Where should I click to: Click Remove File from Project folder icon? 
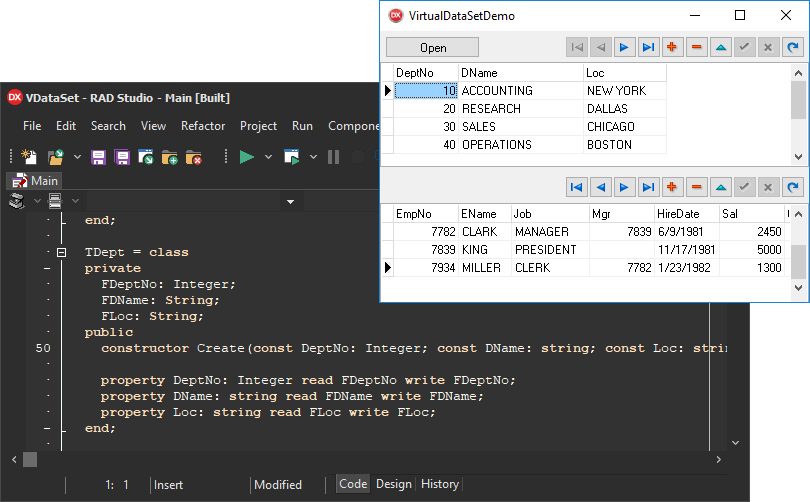click(x=194, y=157)
